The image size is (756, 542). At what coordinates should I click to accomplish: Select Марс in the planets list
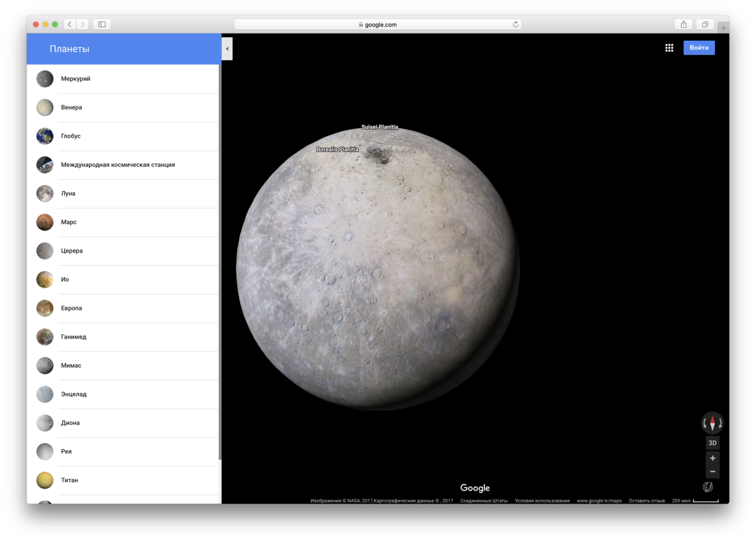point(69,222)
